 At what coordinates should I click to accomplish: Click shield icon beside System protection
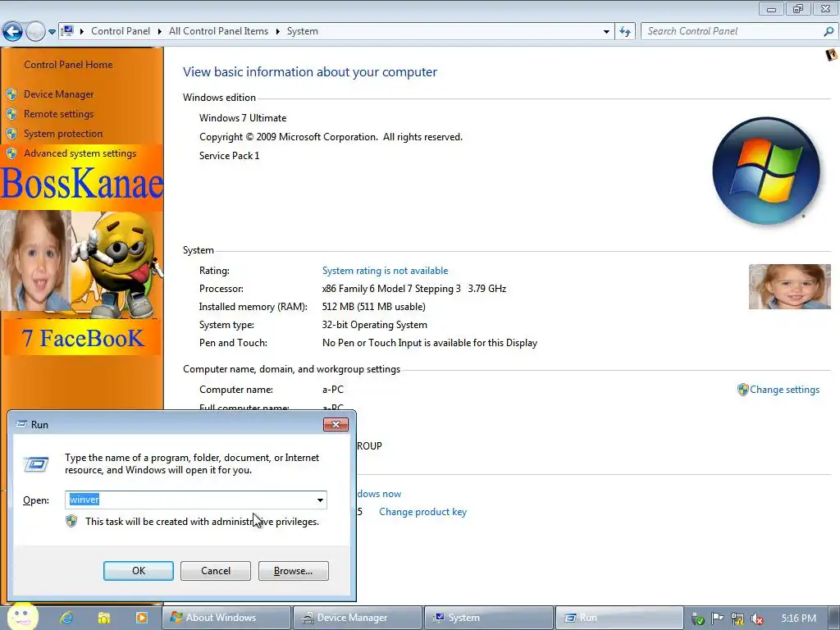pos(11,134)
